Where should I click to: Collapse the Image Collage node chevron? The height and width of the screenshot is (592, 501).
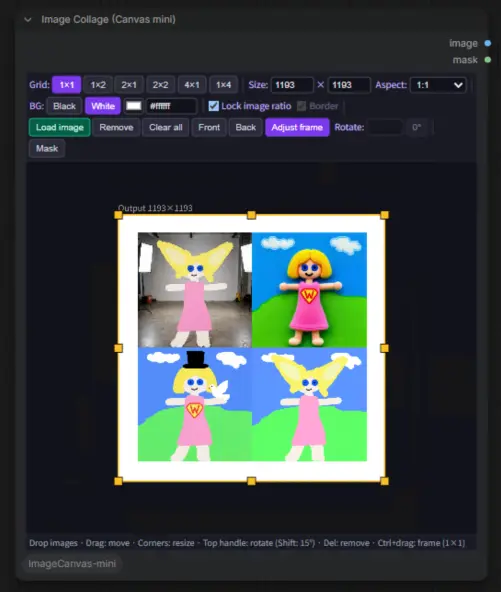click(x=28, y=20)
